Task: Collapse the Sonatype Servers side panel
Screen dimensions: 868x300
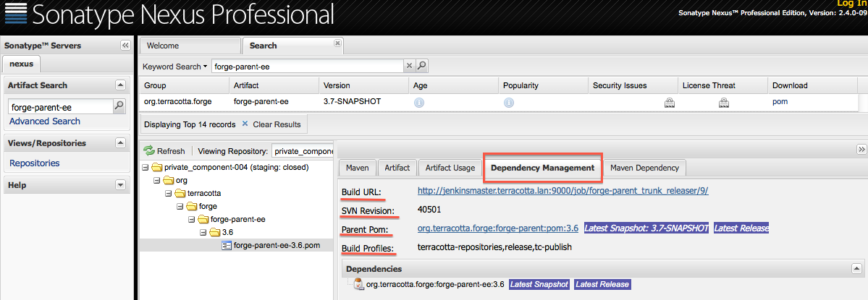Action: [125, 46]
